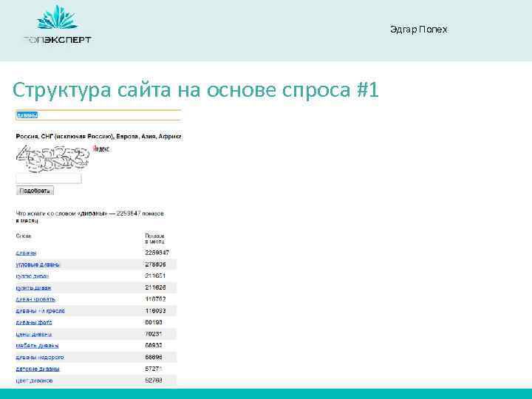The height and width of the screenshot is (399, 532).
Task: Open the 'цены диваны' keyword link
Action: 34,334
